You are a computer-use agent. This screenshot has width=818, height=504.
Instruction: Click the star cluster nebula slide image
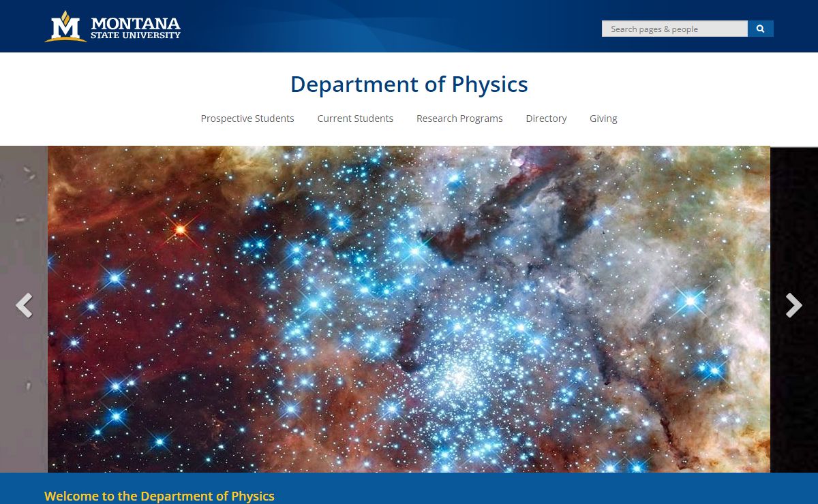click(x=409, y=309)
